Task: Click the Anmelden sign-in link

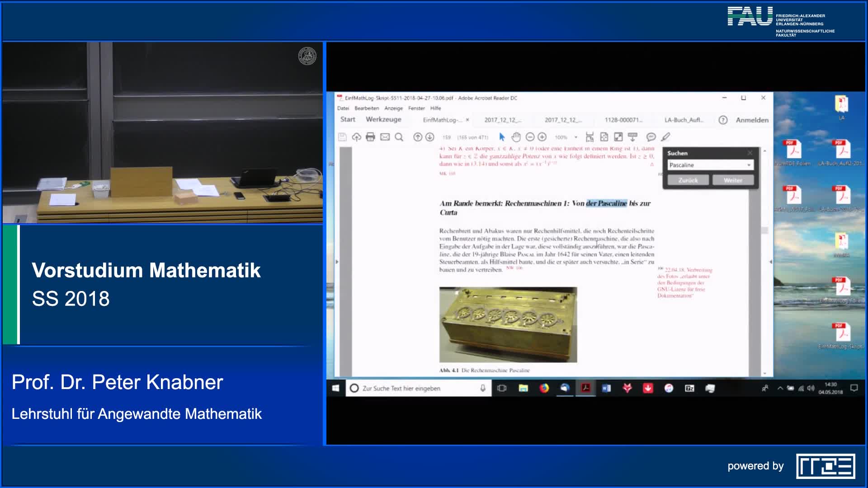Action: (752, 120)
